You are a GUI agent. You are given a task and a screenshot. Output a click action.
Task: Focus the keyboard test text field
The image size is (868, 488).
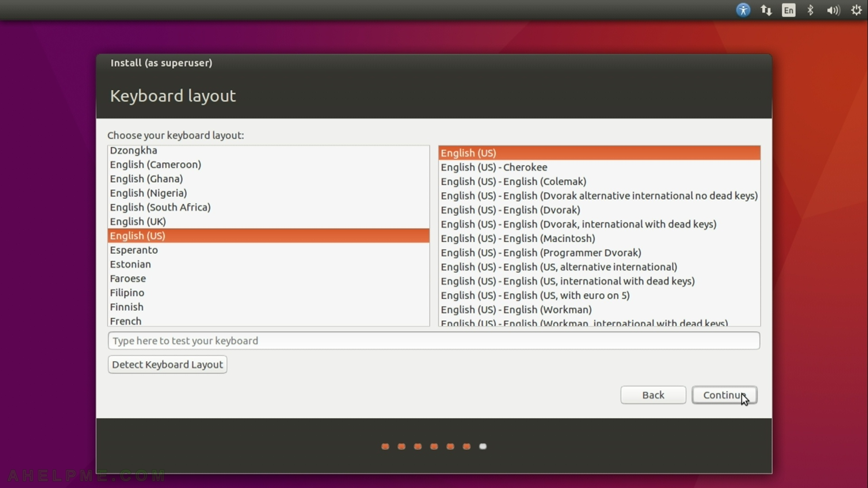pos(434,341)
